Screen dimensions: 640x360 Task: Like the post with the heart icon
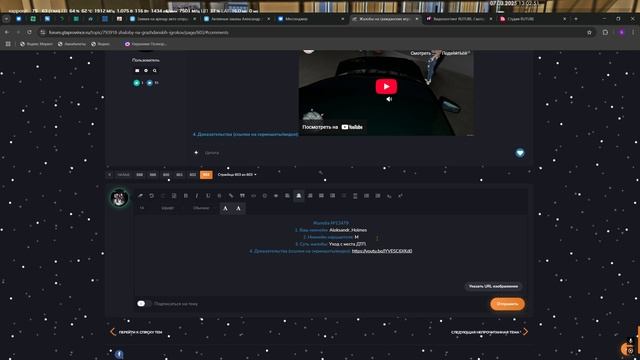click(x=520, y=153)
